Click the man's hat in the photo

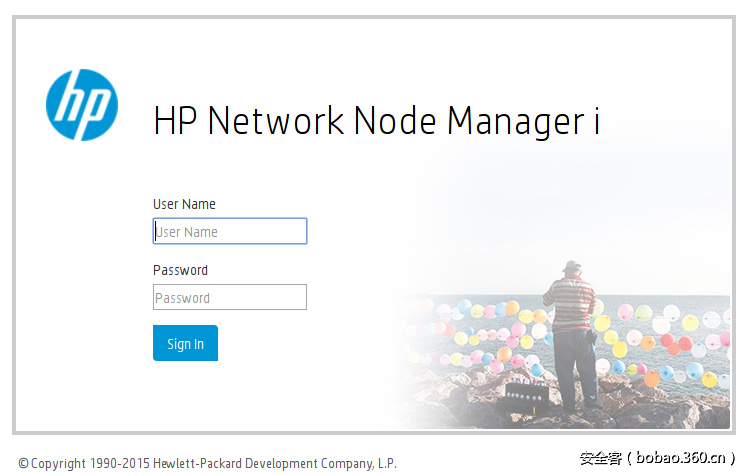click(571, 266)
